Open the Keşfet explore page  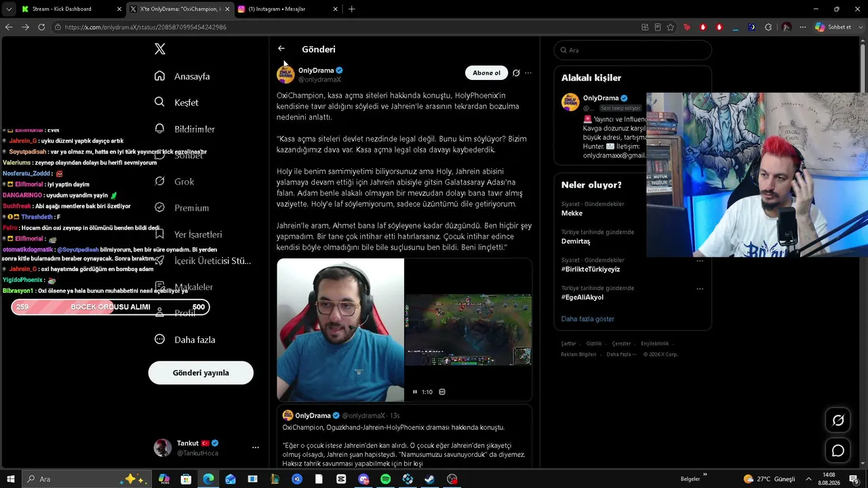tap(176, 102)
